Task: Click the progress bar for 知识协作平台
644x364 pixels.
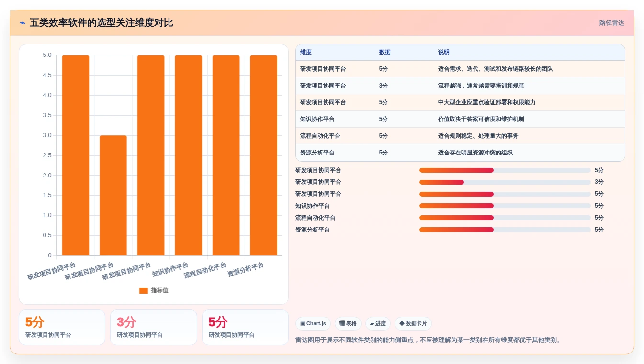Action: [505, 206]
